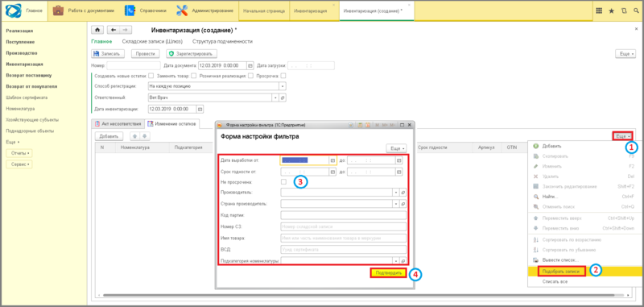Move table row up with arrow
644x307 pixels.
(134, 136)
